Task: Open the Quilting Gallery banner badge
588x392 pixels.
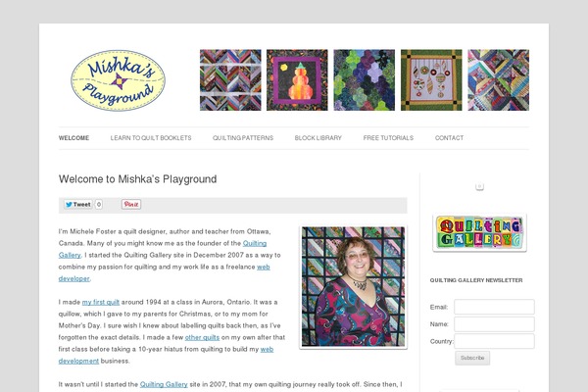Action: point(479,232)
